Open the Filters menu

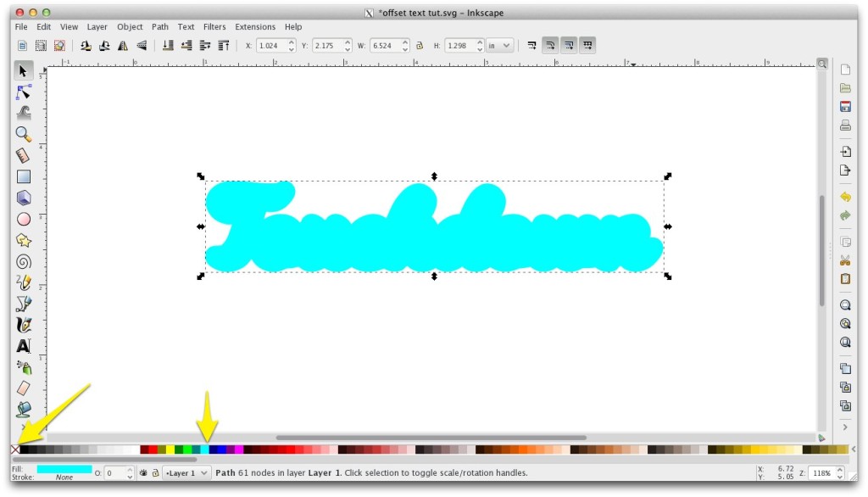pos(214,26)
